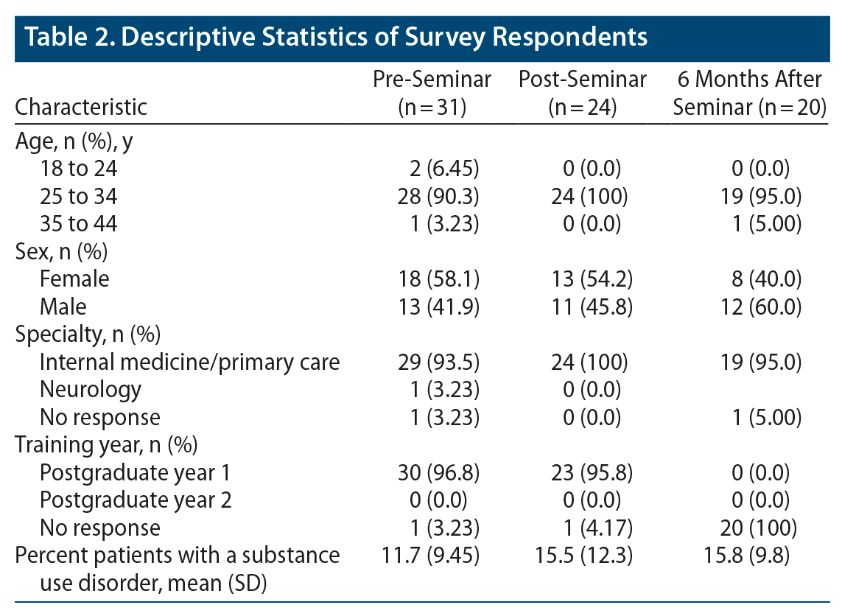Click the "Age, n (%), y" section label
842x616 pixels.
(x=77, y=141)
